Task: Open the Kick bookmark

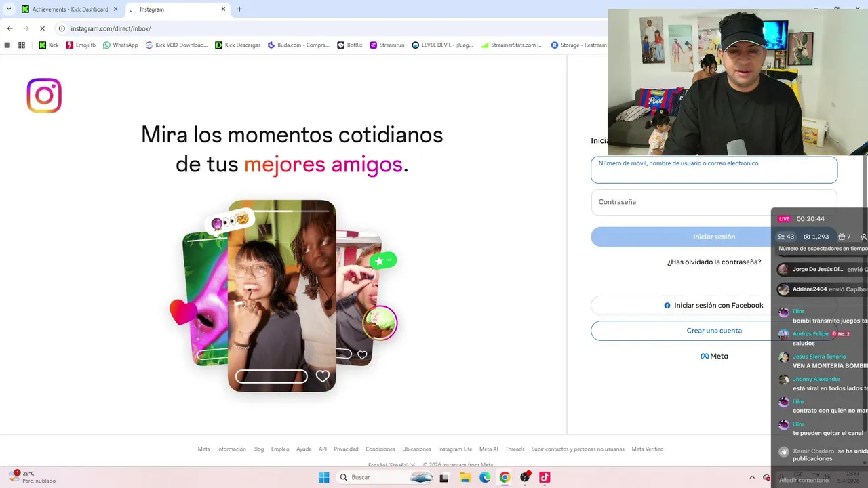Action: [x=48, y=45]
